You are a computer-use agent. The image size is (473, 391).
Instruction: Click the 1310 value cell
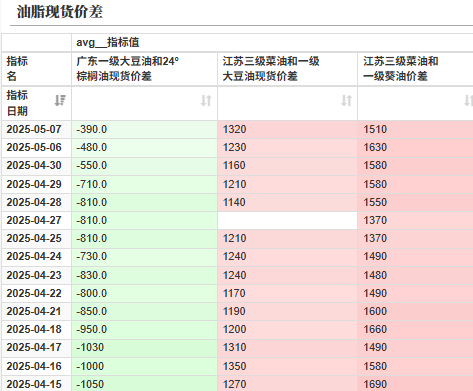click(287, 347)
